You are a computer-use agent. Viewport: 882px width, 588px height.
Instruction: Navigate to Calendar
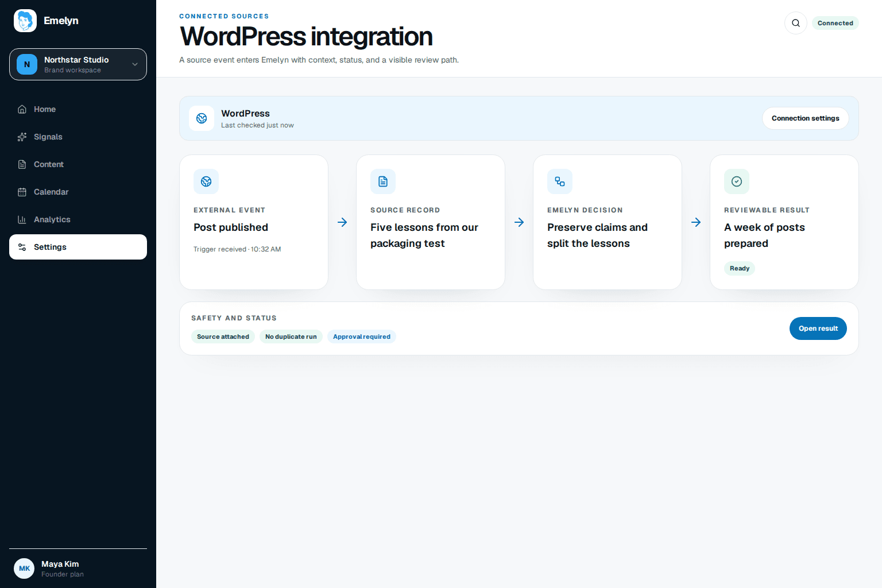coord(78,192)
